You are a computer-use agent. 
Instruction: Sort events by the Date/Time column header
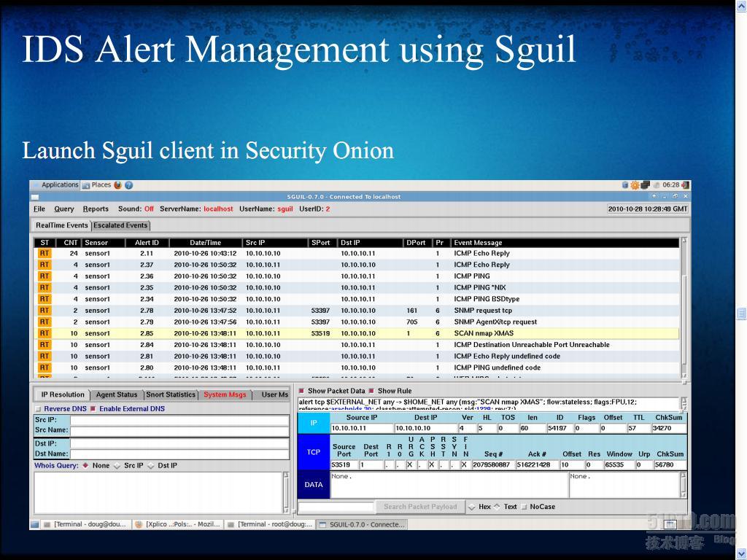tap(205, 242)
